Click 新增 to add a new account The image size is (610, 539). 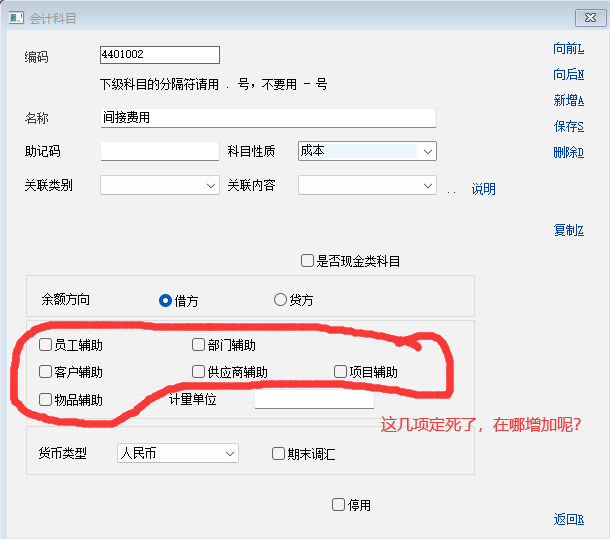click(568, 100)
